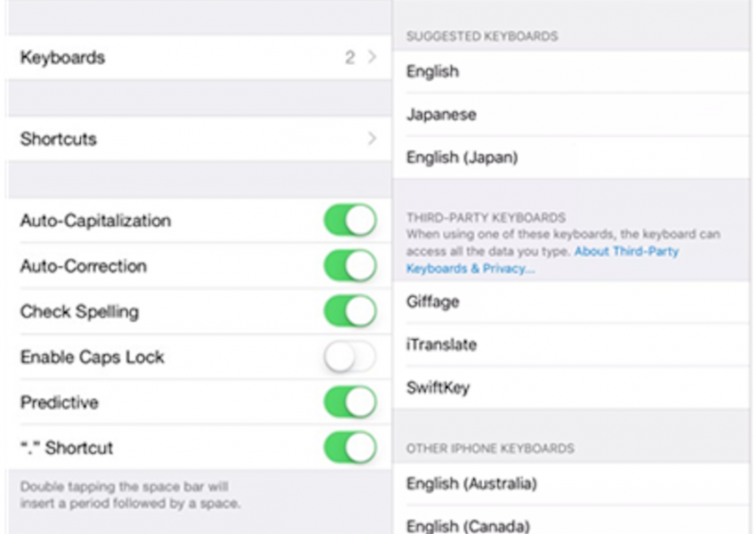
Task: Toggle the Check Spelling switch
Action: [350, 311]
